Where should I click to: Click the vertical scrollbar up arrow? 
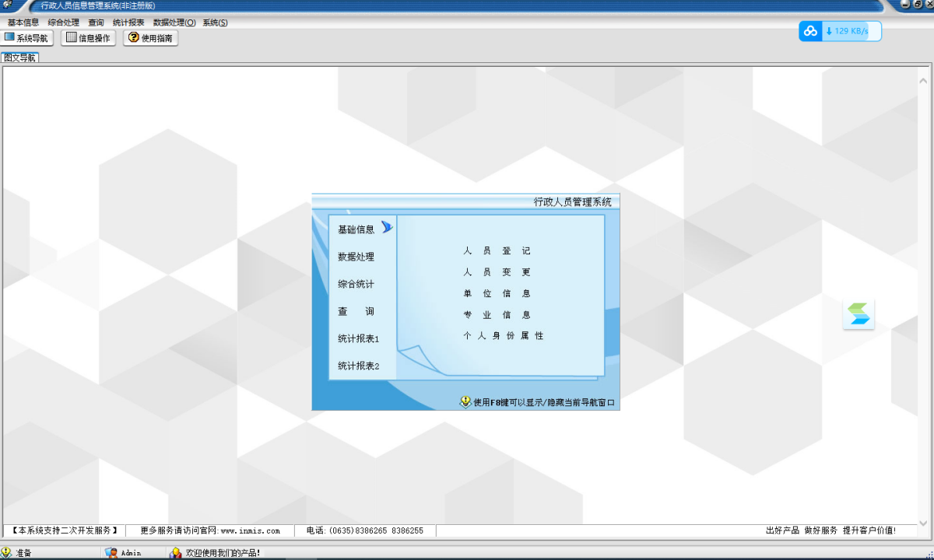coord(923,81)
